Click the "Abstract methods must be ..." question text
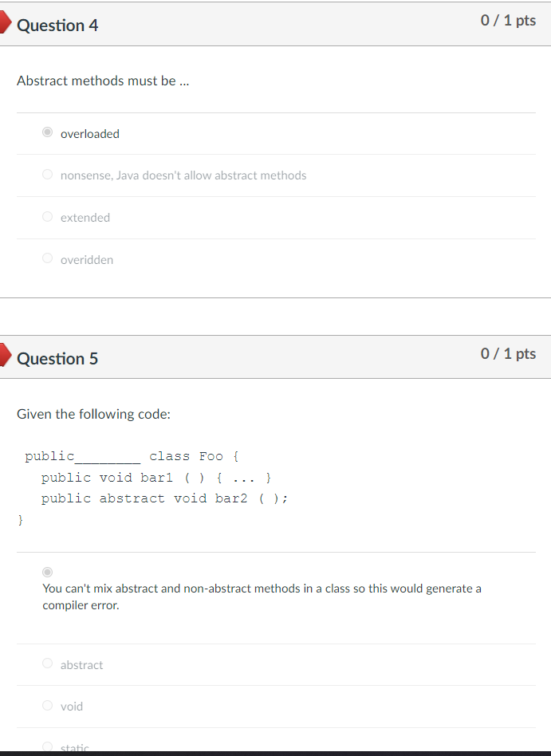 [x=103, y=81]
